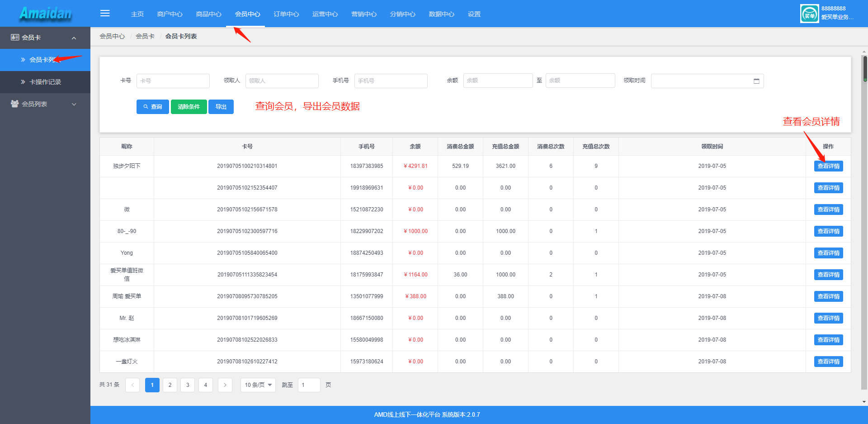Open the 营销中心 top menu

click(x=364, y=14)
